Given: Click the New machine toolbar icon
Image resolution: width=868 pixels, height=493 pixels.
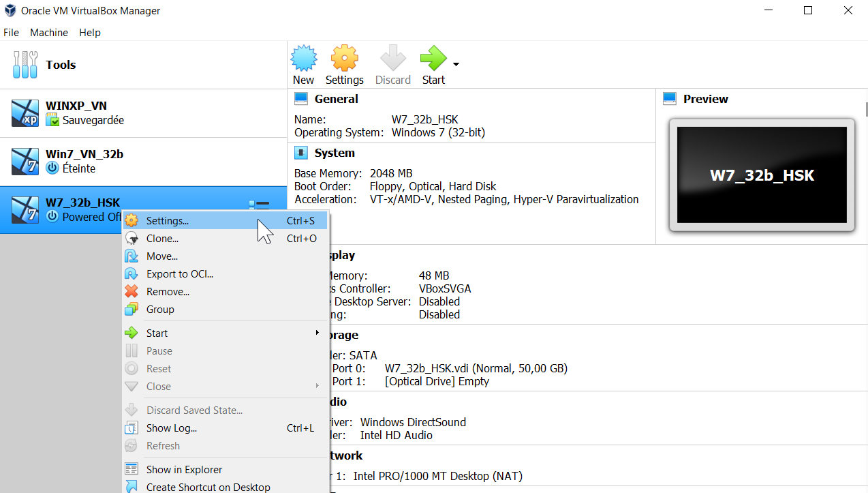Looking at the screenshot, I should point(304,59).
